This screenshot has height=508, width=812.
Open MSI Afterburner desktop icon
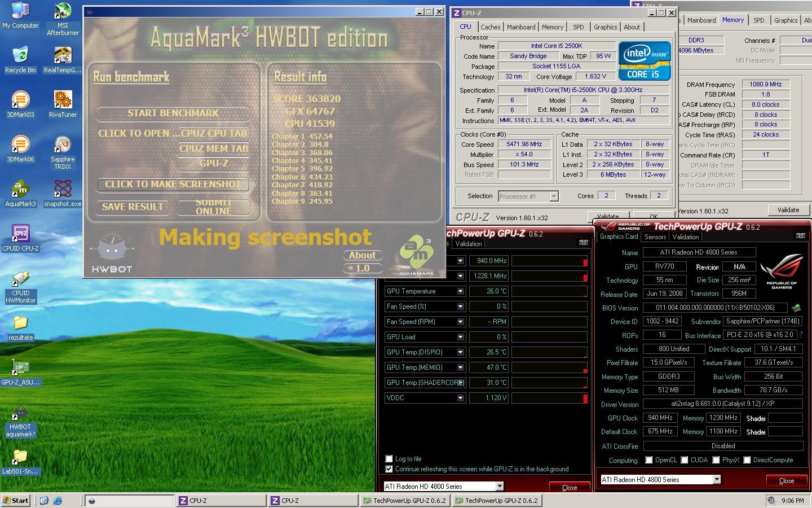pos(63,19)
